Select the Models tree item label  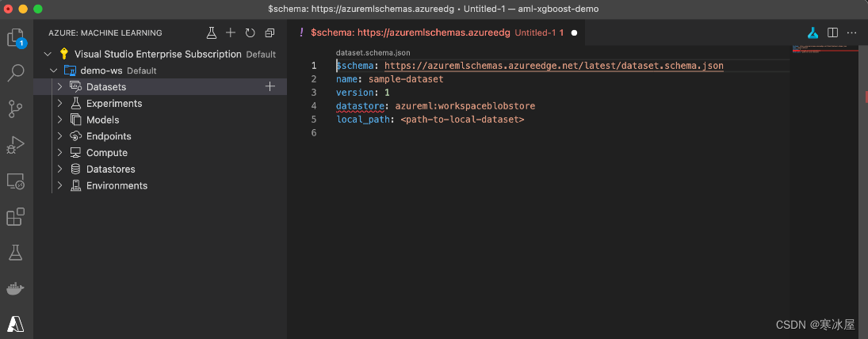(x=102, y=120)
